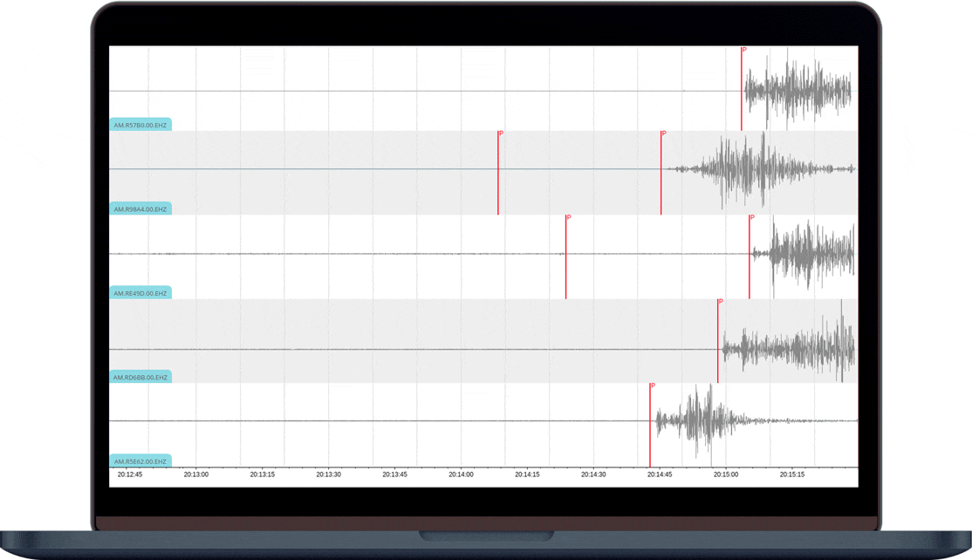Screen dimensions: 972x560
Task: Click the P arrival line on the R5E62 trace
Action: (x=650, y=425)
